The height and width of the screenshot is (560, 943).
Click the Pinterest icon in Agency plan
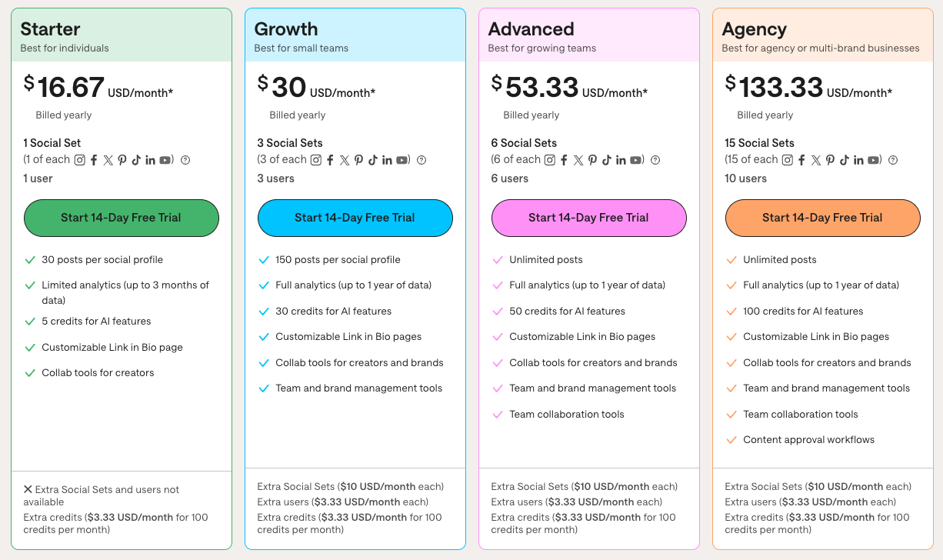(x=830, y=160)
